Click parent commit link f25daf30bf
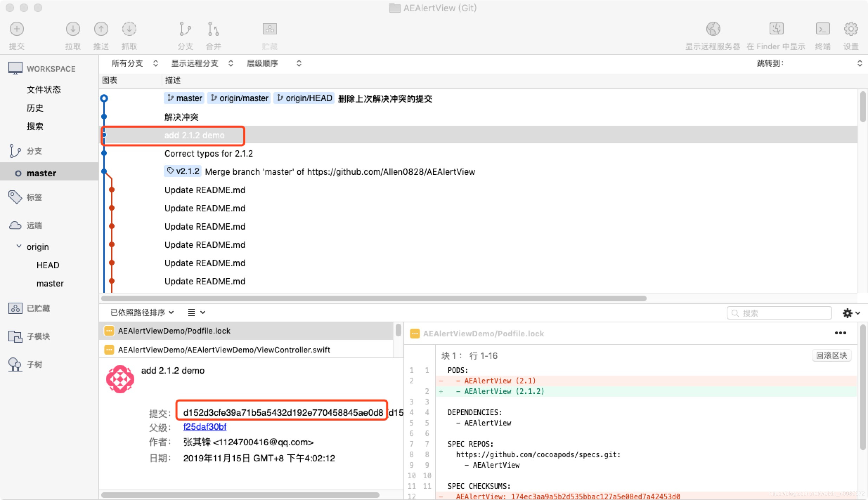Screen dimensions: 868x500 pyautogui.click(x=205, y=427)
